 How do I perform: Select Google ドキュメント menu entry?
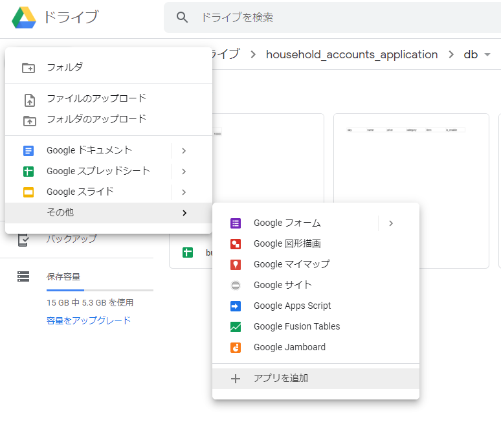click(109, 150)
